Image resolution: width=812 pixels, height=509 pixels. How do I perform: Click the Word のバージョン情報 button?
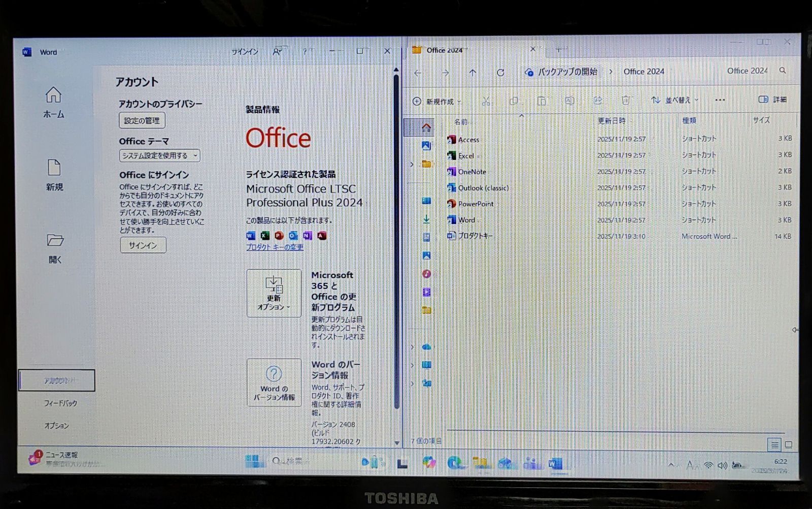click(x=274, y=383)
